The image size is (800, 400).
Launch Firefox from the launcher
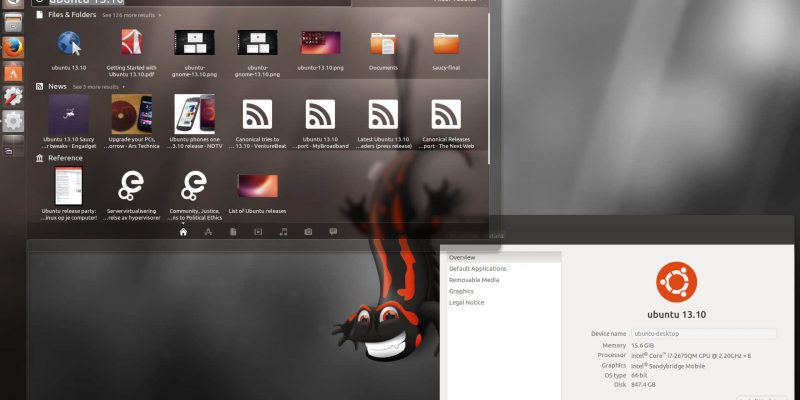pyautogui.click(x=13, y=47)
